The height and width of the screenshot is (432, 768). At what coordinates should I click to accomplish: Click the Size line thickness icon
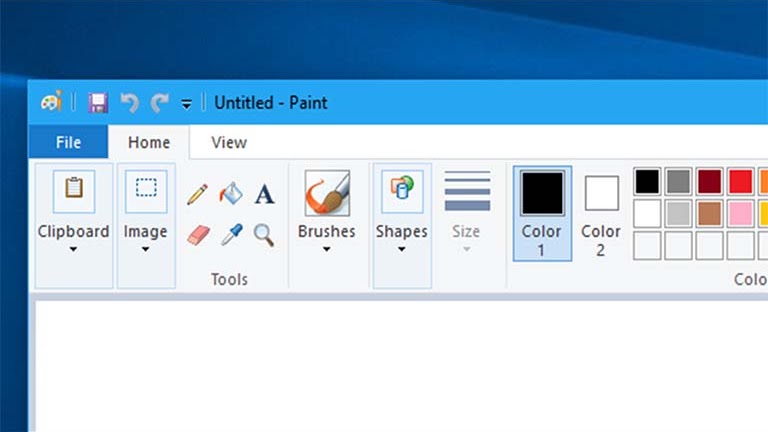coord(467,192)
